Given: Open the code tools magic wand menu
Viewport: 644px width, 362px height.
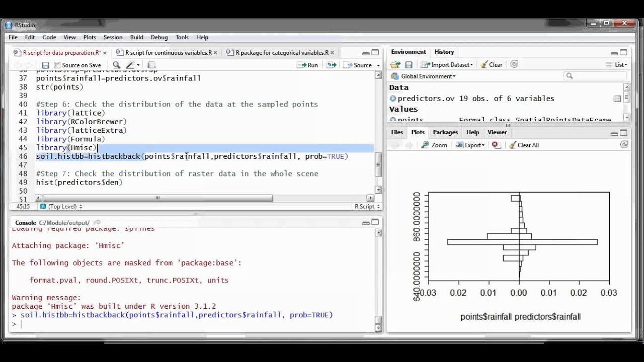Looking at the screenshot, I should [x=133, y=65].
